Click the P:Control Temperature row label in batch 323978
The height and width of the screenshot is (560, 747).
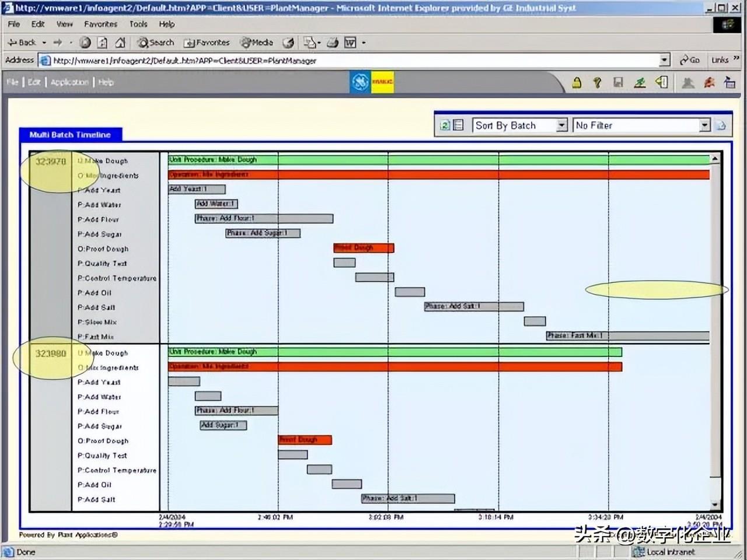tap(117, 278)
